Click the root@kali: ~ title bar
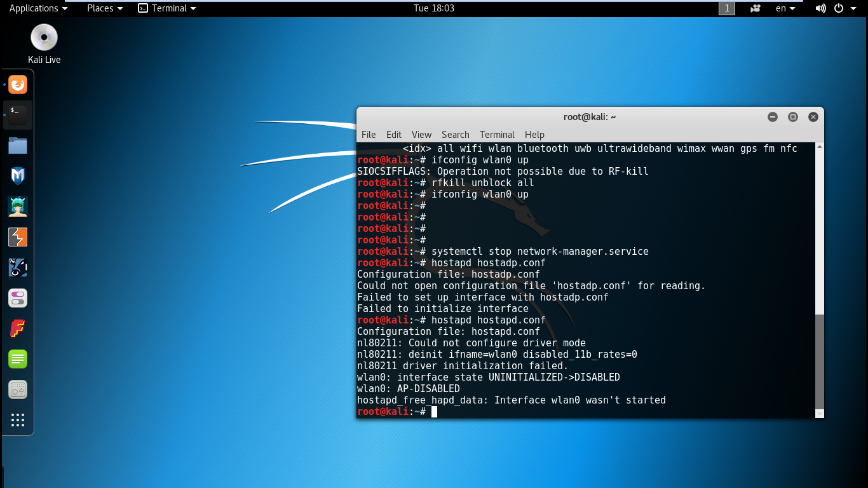The height and width of the screenshot is (488, 868). click(590, 117)
